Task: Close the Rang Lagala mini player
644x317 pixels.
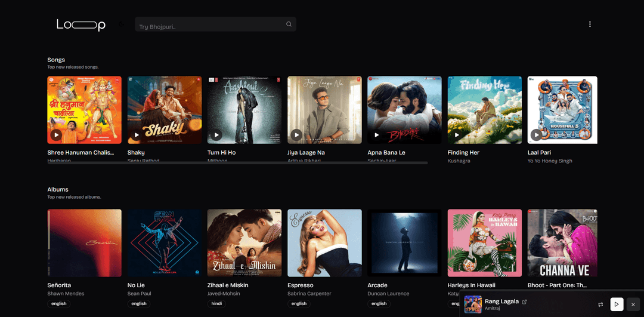Action: pos(633,304)
